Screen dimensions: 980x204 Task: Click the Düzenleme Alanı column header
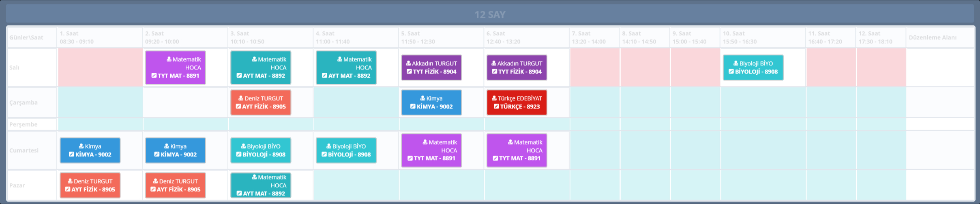933,37
